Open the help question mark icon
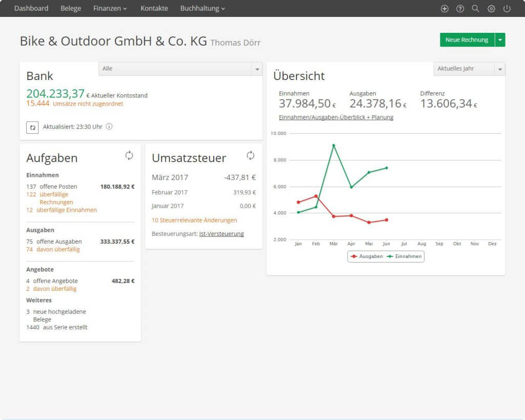Viewport: 525px width, 420px height. pyautogui.click(x=460, y=9)
